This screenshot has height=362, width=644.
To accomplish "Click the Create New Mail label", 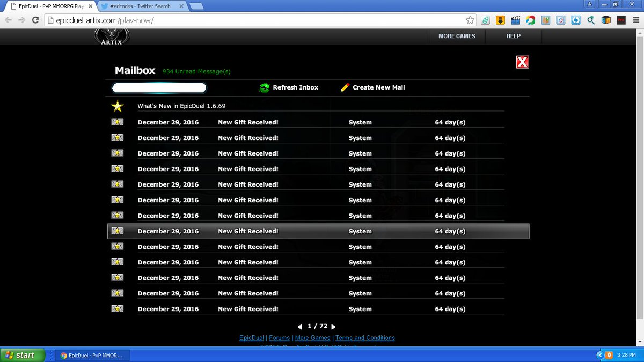I will (379, 87).
